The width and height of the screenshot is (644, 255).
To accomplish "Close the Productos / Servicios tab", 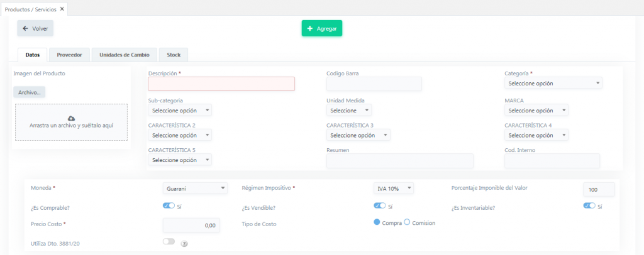I will click(62, 9).
